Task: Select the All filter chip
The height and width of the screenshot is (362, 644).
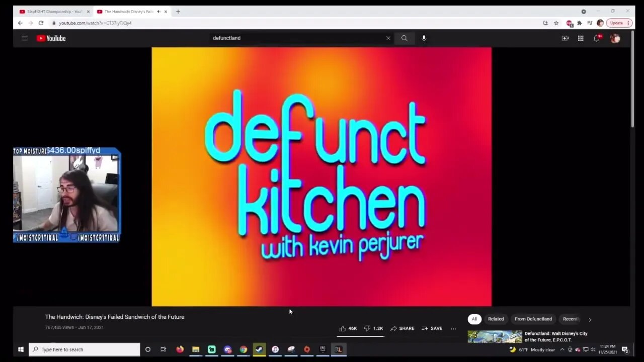Action: (x=474, y=319)
